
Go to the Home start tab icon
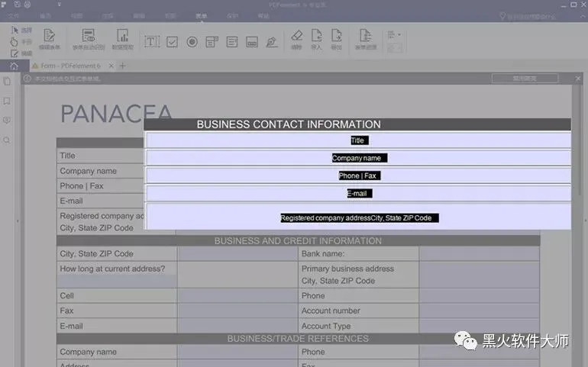pos(14,66)
